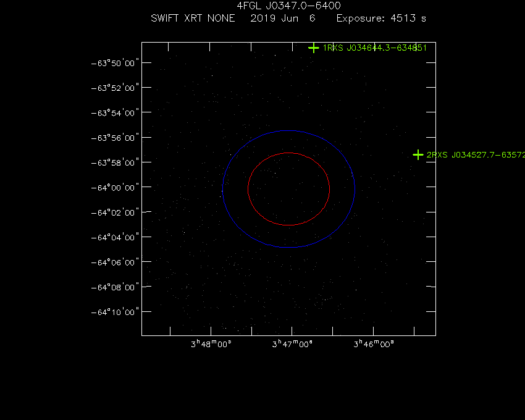
Task: Click the -63°52'00" declination label
Action: coord(115,88)
